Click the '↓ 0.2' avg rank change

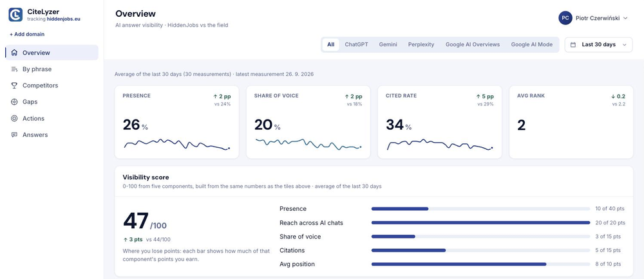click(618, 96)
